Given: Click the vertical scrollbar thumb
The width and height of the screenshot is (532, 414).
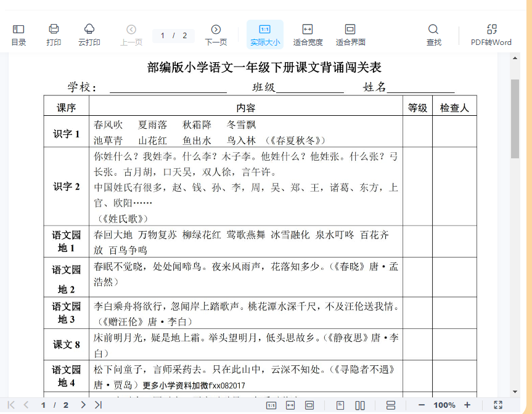Looking at the screenshot, I should pyautogui.click(x=515, y=117).
